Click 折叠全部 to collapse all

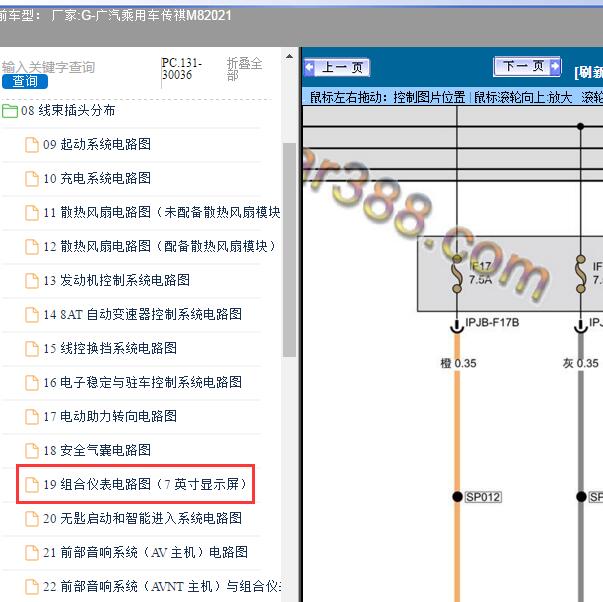pos(244,69)
